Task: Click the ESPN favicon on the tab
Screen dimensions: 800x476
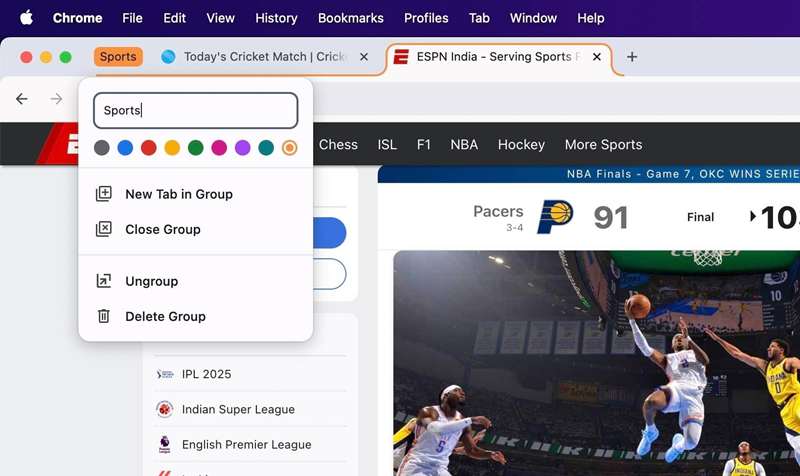Action: pos(401,57)
